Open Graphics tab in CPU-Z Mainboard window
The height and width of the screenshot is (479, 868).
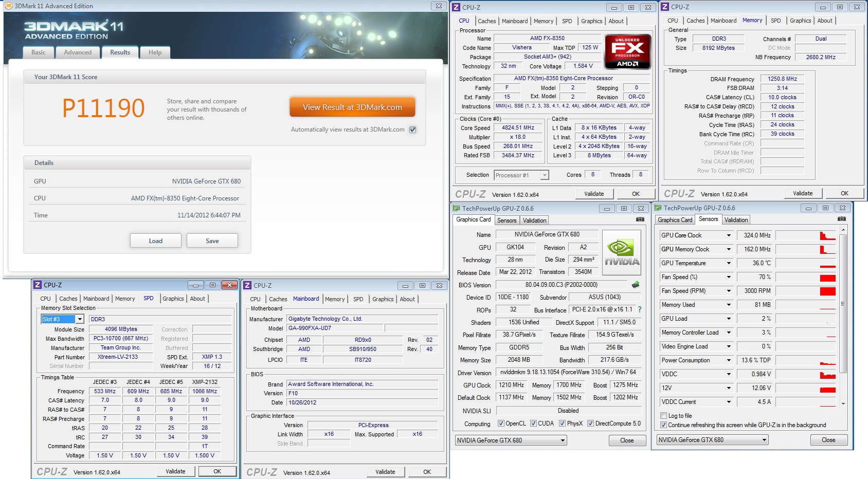click(383, 299)
